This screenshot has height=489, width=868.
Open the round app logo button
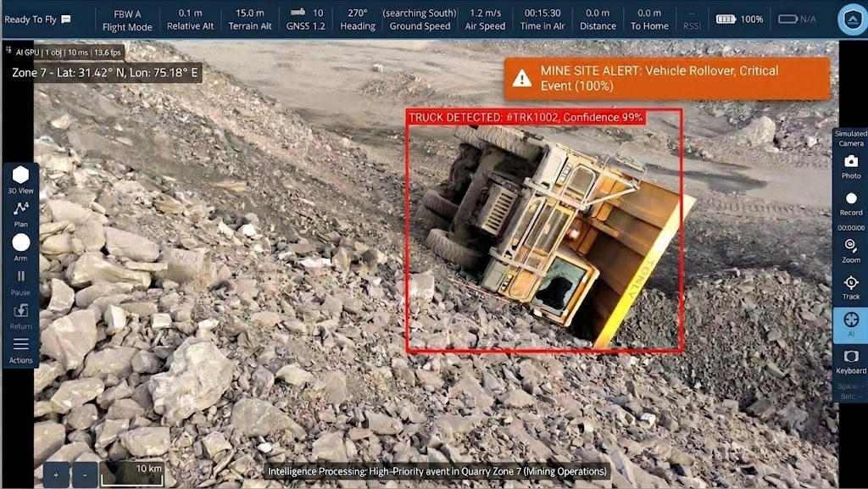click(852, 19)
